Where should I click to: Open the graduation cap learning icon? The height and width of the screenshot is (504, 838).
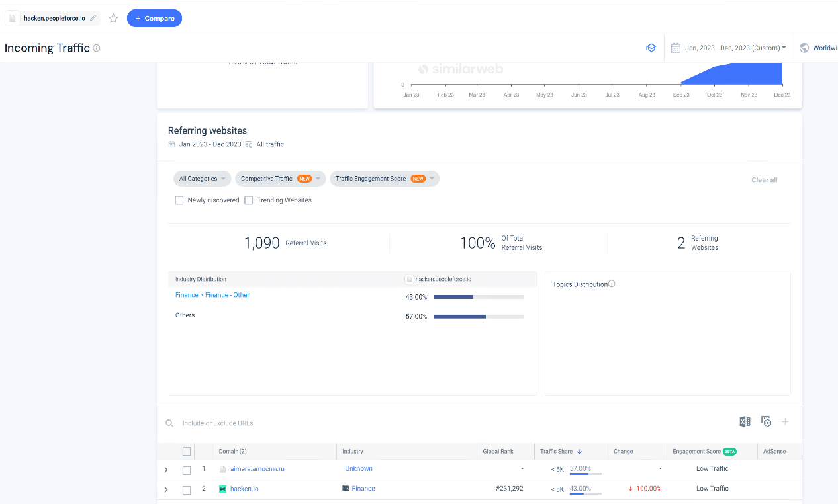651,48
